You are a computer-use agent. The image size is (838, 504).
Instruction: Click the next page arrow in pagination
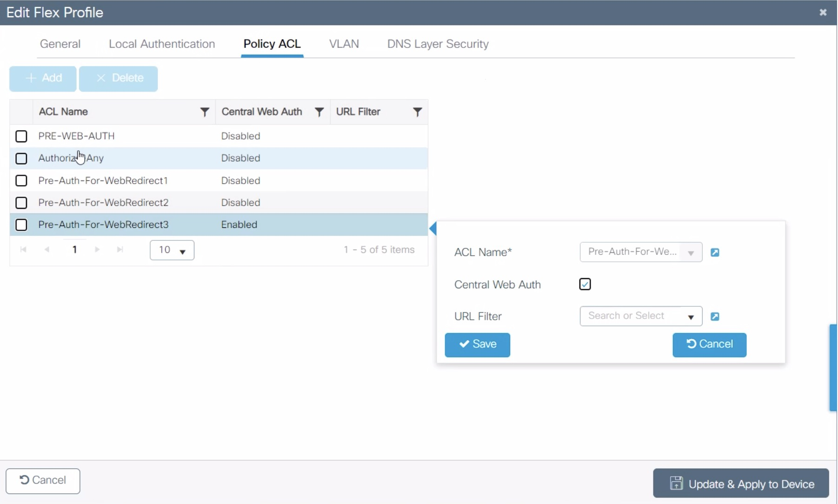[97, 250]
